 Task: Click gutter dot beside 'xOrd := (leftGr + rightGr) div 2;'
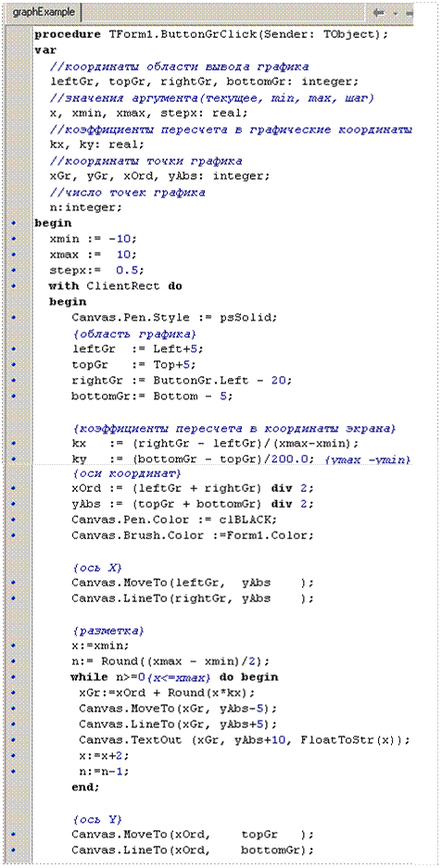pos(13,489)
